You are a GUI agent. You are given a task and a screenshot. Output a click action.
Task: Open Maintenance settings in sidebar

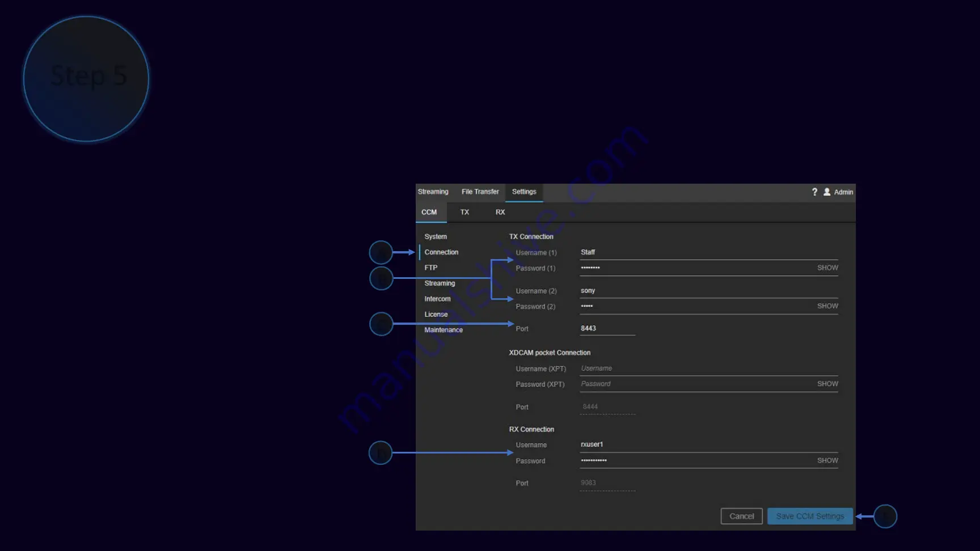(x=443, y=330)
